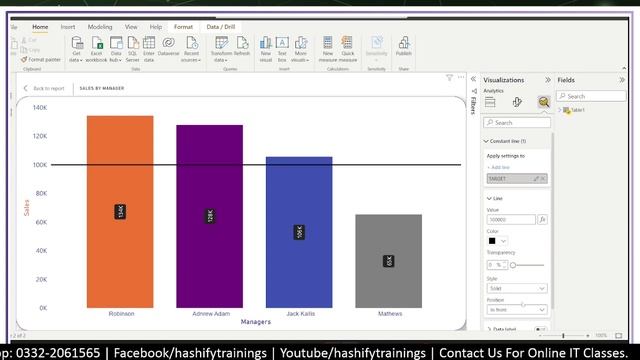The height and width of the screenshot is (360, 640).
Task: Click the zoom slider in status bar
Action: 564,336
